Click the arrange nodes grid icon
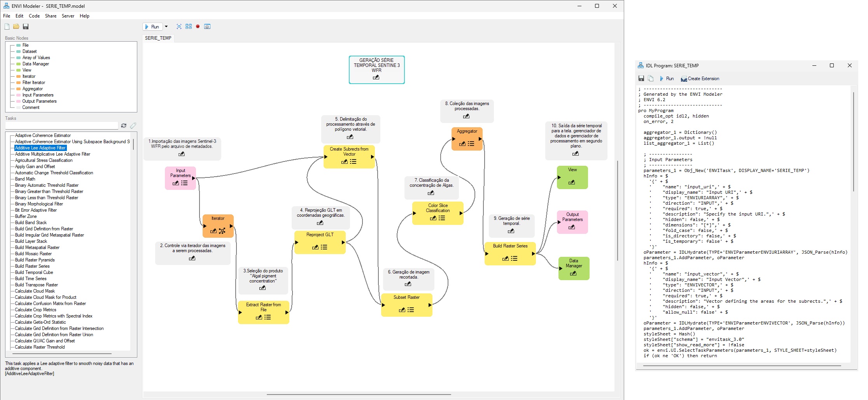 (x=189, y=26)
